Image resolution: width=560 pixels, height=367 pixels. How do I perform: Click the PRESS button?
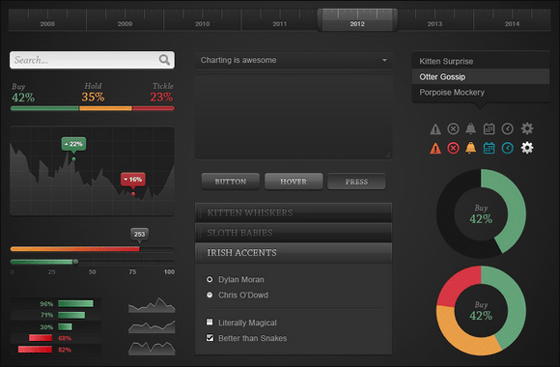pyautogui.click(x=356, y=181)
